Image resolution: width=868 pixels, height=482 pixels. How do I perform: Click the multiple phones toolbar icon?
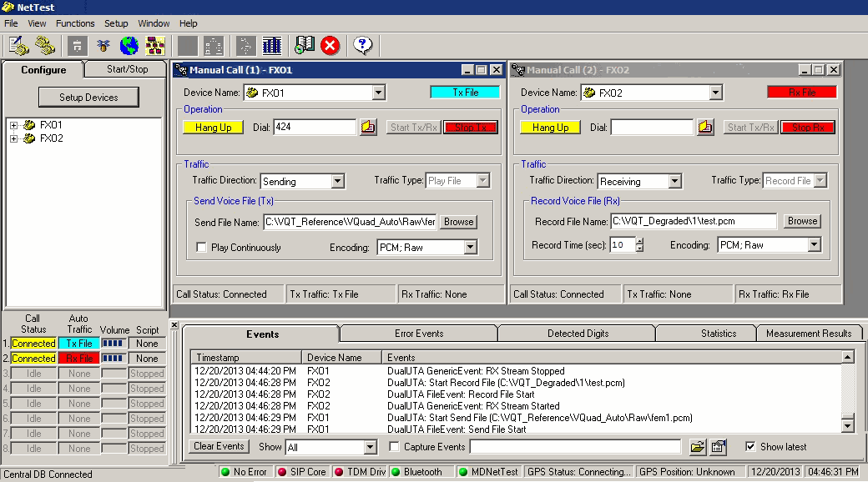point(45,45)
